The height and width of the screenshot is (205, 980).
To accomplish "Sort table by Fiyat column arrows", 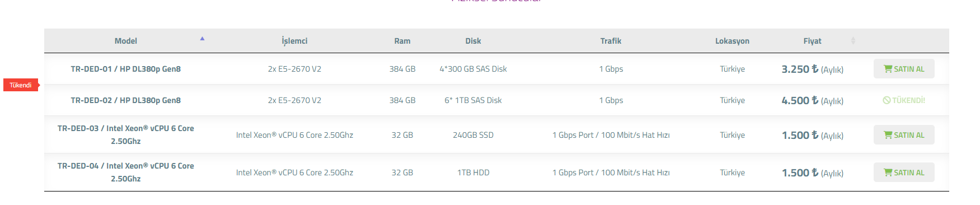I will [x=853, y=41].
